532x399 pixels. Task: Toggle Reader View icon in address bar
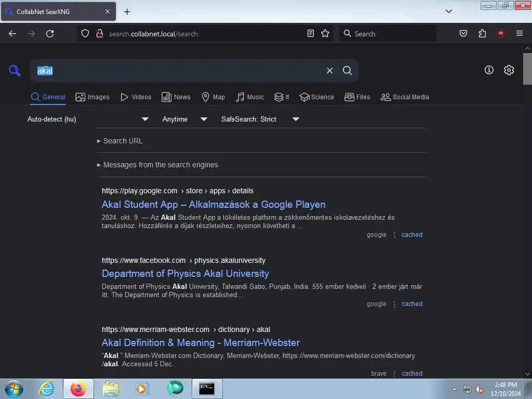pyautogui.click(x=311, y=33)
